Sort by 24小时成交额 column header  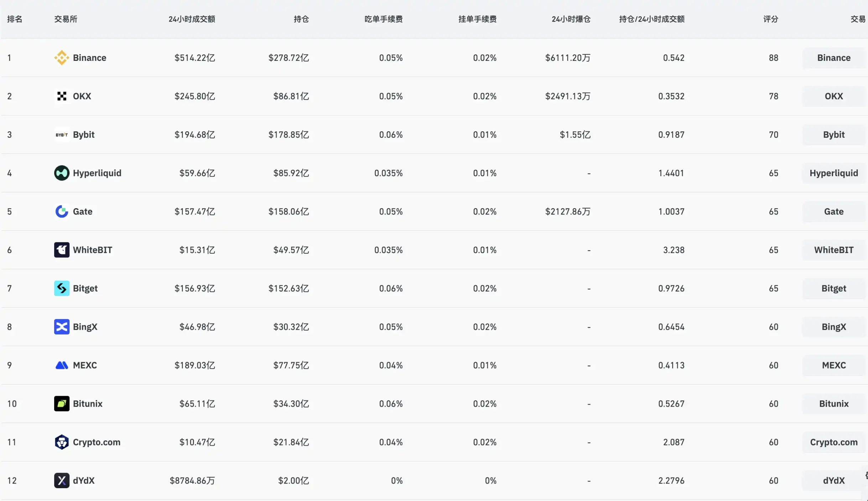tap(192, 19)
